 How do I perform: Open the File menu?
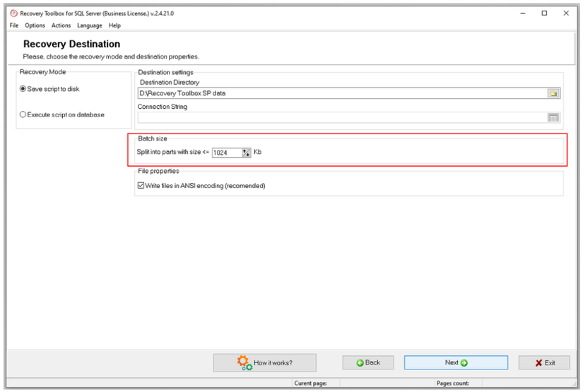coord(13,25)
